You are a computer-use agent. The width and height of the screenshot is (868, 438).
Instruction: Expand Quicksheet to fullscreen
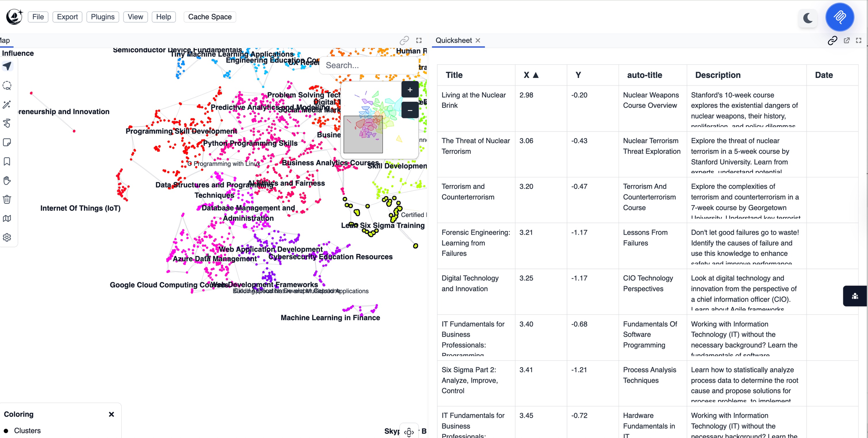coord(859,40)
